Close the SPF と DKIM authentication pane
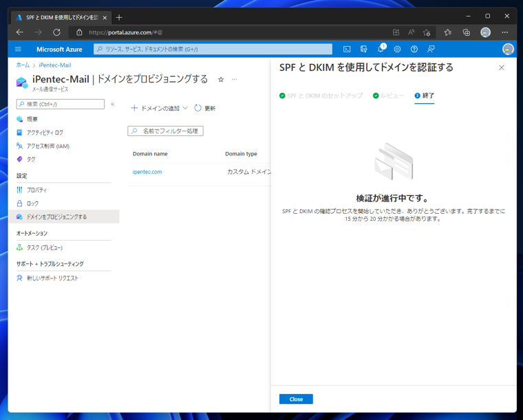Screen dimensions: 523x420 [x=501, y=67]
